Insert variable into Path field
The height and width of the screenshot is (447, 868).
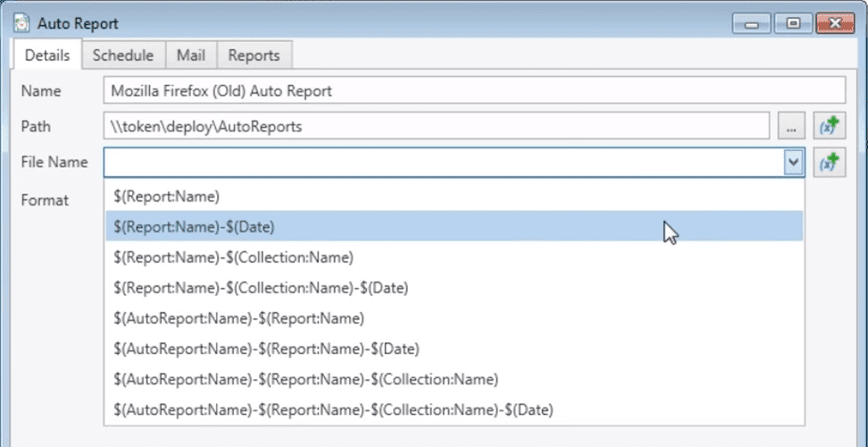pos(830,126)
